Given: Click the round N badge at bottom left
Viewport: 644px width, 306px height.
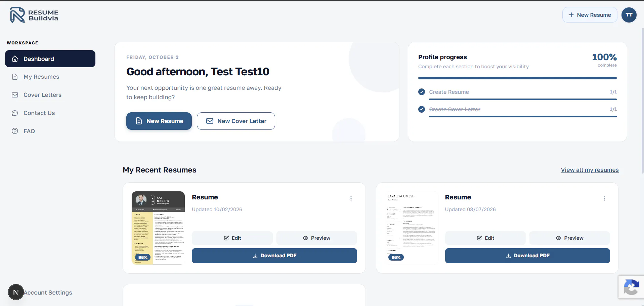Looking at the screenshot, I should 16,292.
